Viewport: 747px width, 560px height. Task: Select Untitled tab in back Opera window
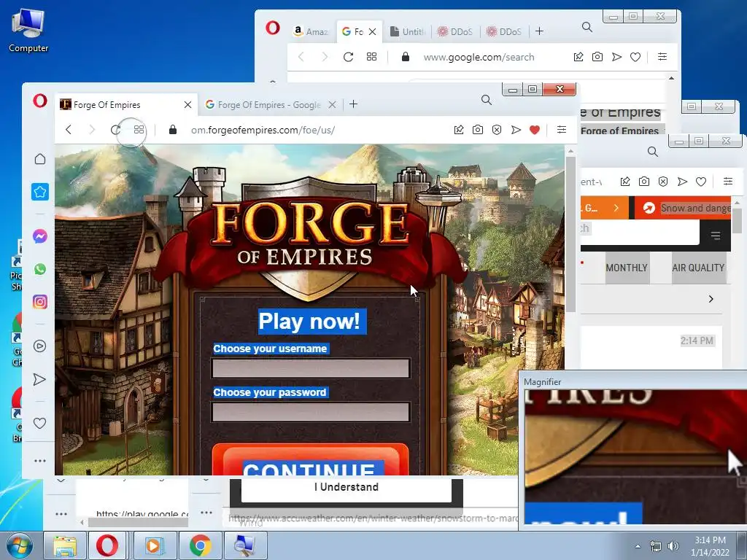(407, 31)
